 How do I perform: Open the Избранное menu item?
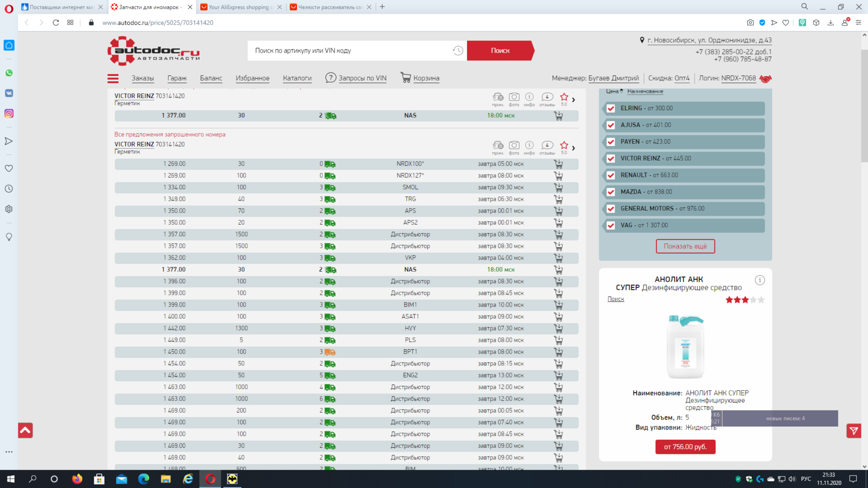[x=252, y=78]
